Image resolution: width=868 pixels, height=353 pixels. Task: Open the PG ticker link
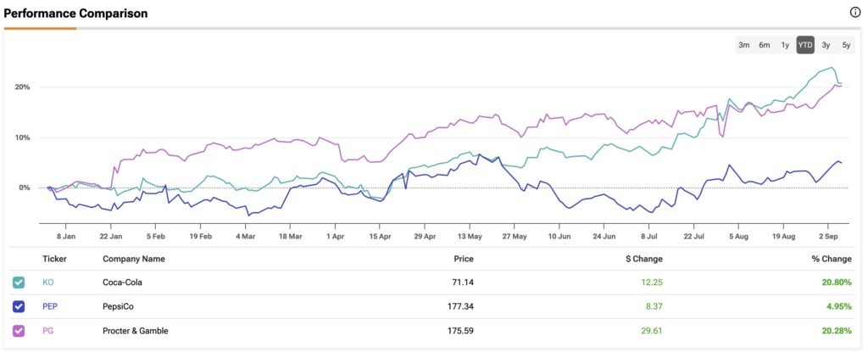pyautogui.click(x=47, y=330)
